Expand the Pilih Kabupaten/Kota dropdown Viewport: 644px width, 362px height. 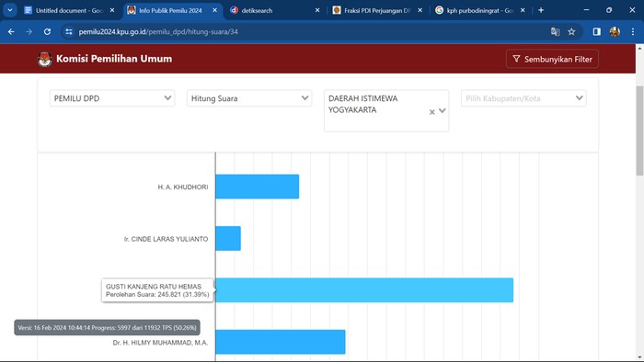tap(523, 98)
